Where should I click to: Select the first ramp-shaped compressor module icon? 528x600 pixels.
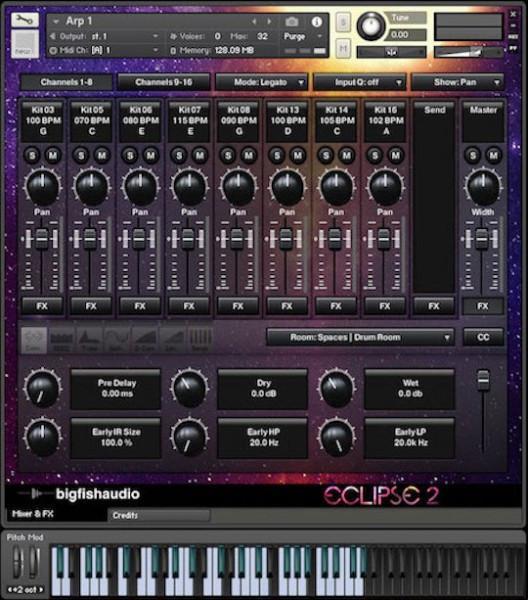[145, 340]
